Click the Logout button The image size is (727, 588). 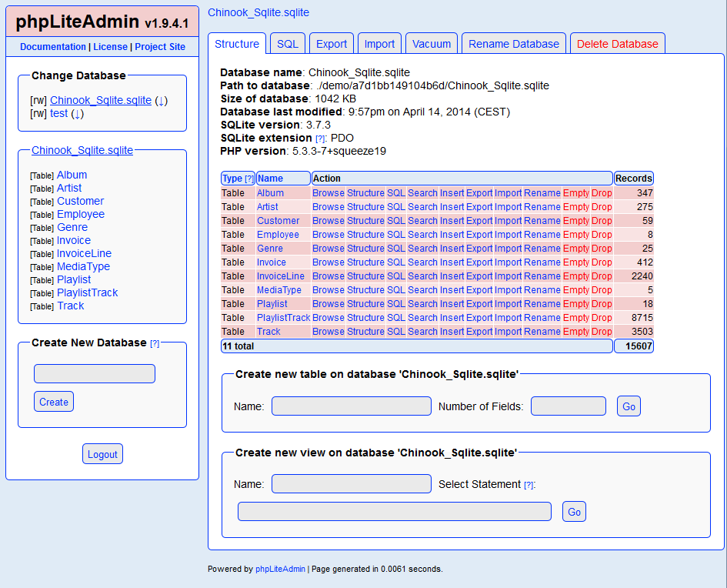102,454
